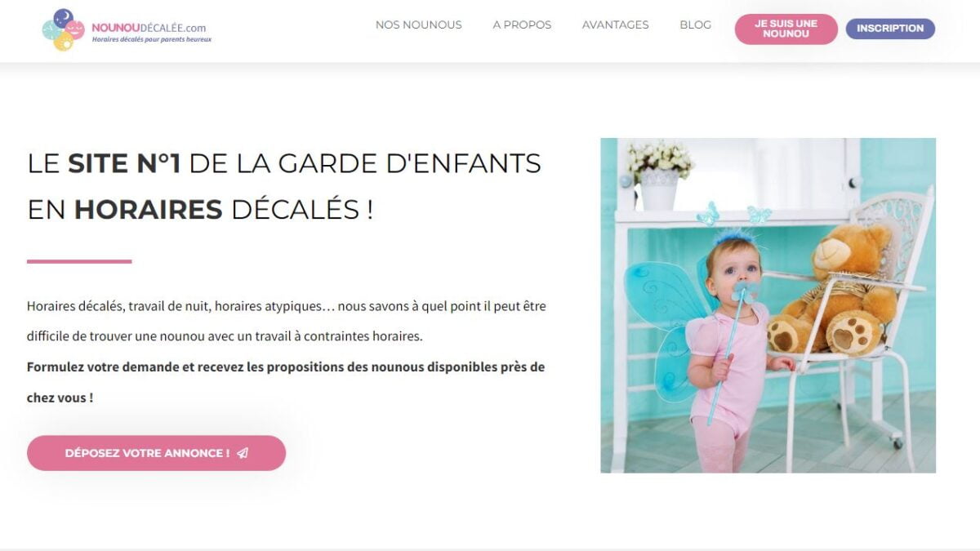Open the Blog navigation link
The width and height of the screenshot is (980, 551).
[x=695, y=25]
